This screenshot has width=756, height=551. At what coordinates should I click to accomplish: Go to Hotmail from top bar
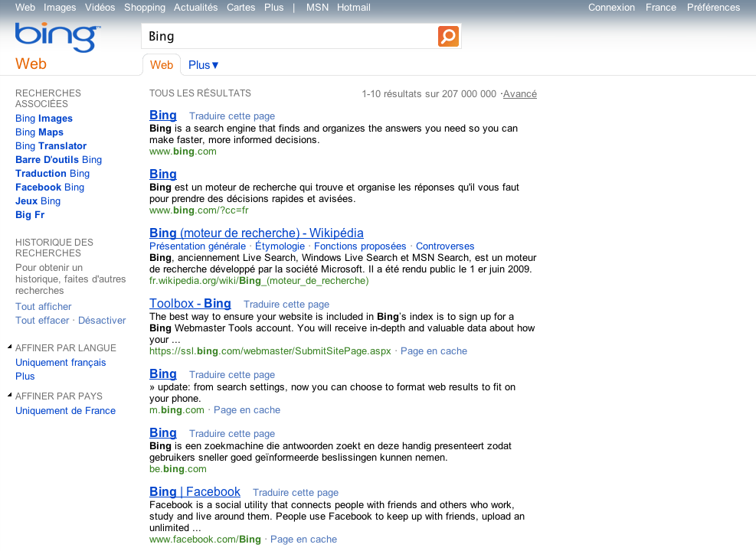pyautogui.click(x=353, y=7)
